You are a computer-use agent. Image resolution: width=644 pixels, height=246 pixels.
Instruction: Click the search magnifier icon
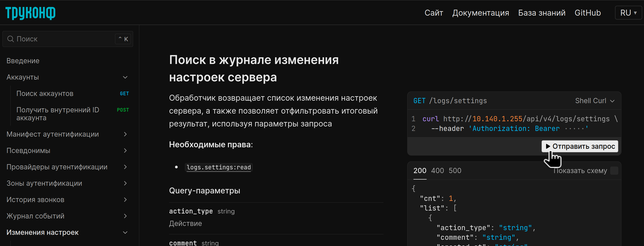[10, 39]
